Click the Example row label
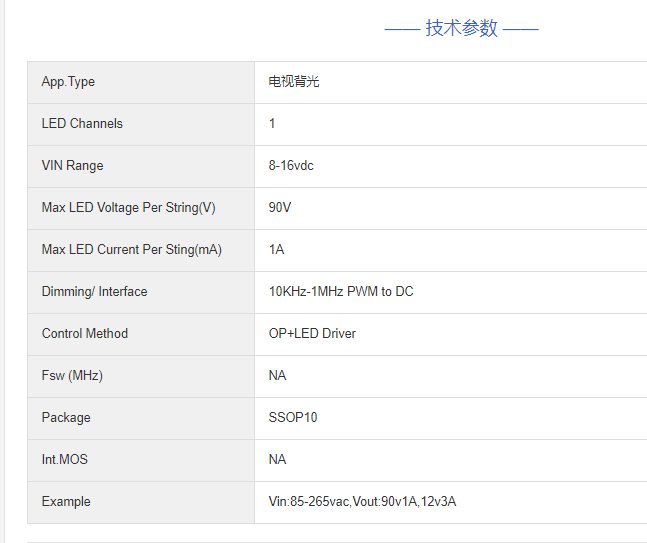 (66, 502)
